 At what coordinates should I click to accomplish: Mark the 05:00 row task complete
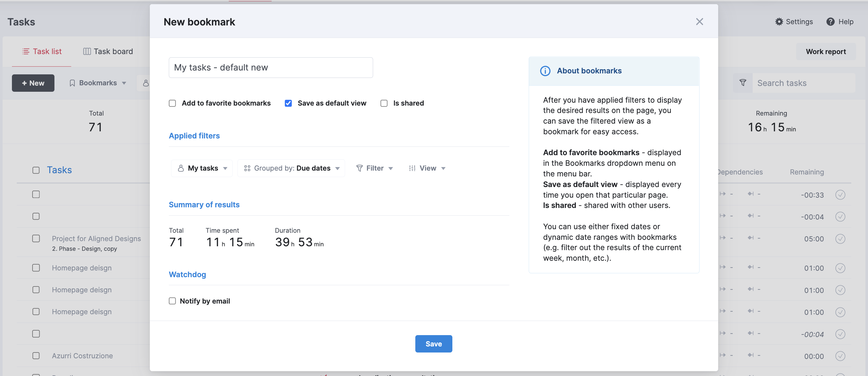click(840, 239)
